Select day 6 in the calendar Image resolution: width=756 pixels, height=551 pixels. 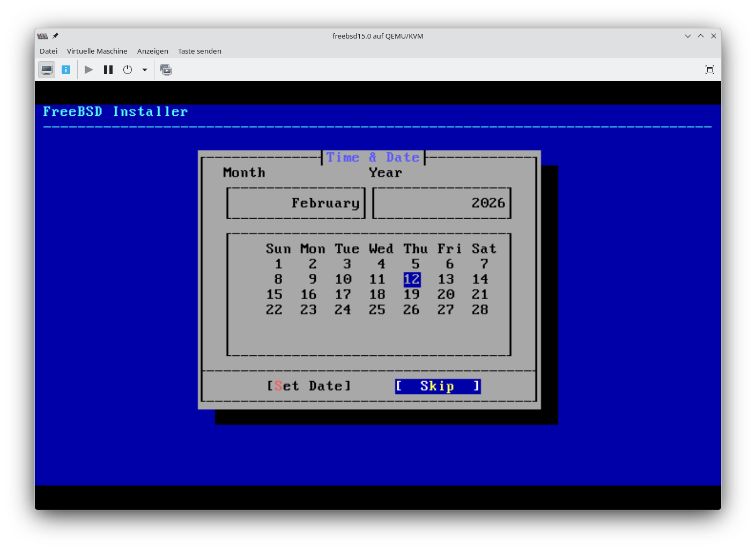click(450, 264)
